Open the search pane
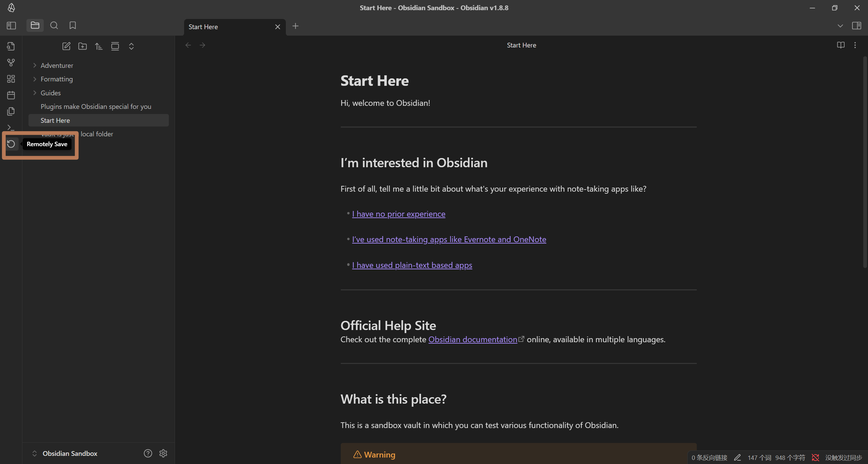Viewport: 868px width, 464px height. coord(54,25)
